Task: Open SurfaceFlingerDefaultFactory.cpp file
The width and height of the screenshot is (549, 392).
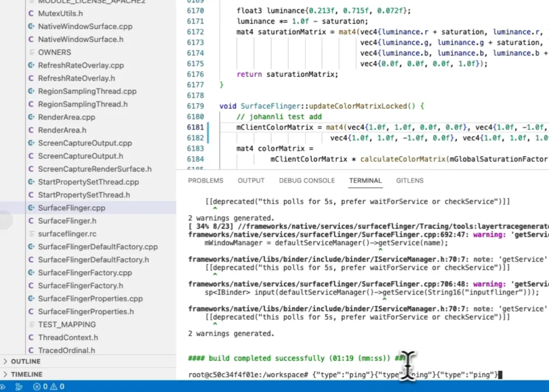Action: pos(98,247)
